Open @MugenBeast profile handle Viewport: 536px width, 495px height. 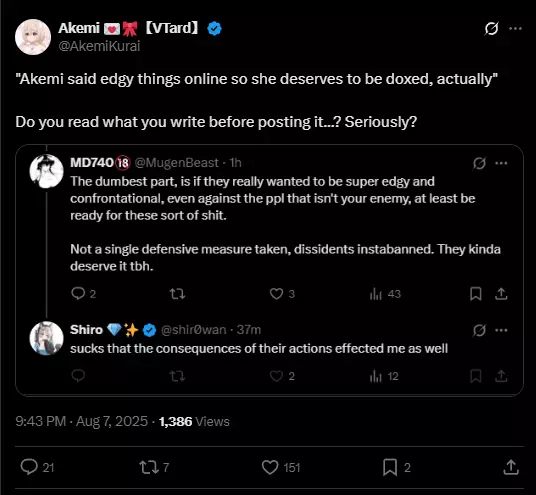click(176, 163)
